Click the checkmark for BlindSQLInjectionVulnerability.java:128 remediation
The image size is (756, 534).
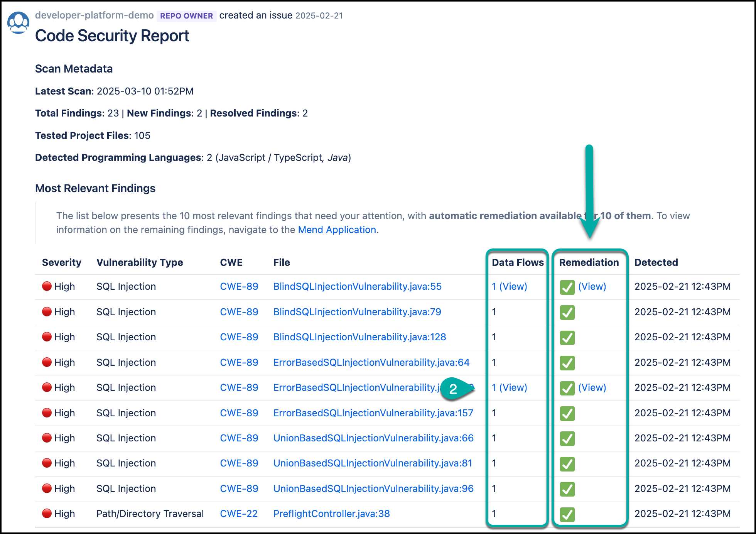pos(567,338)
